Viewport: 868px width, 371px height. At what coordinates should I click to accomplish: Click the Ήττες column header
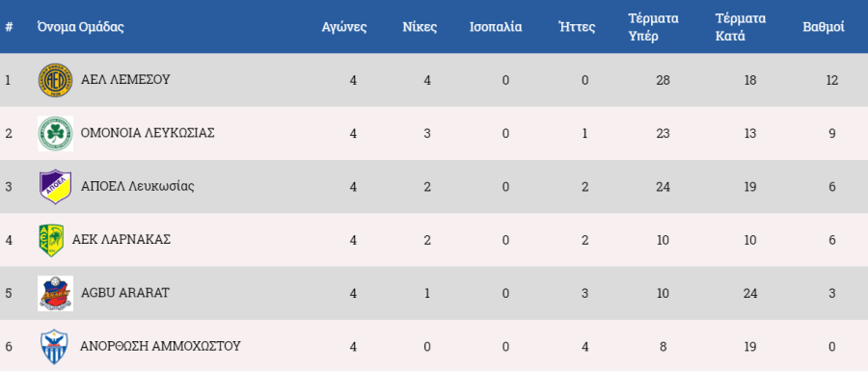tap(578, 27)
